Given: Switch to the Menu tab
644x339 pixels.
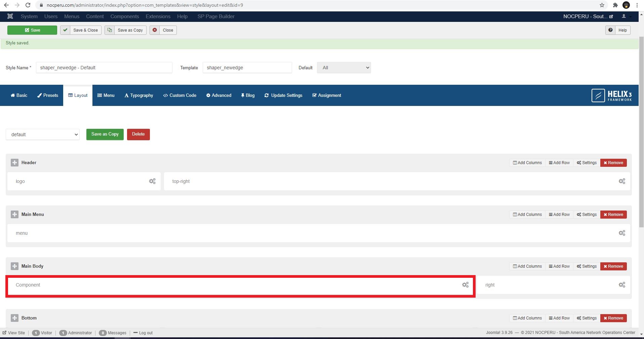Looking at the screenshot, I should (106, 96).
